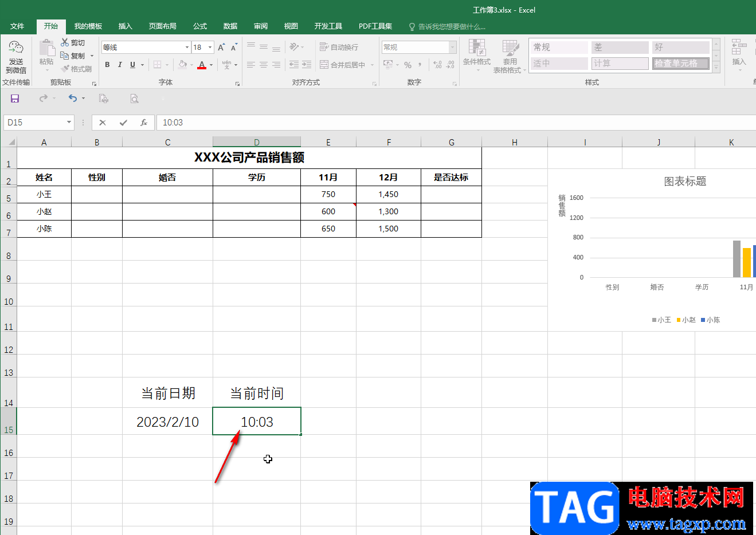Open the Font group dialog launcher
756x535 pixels.
[x=237, y=84]
